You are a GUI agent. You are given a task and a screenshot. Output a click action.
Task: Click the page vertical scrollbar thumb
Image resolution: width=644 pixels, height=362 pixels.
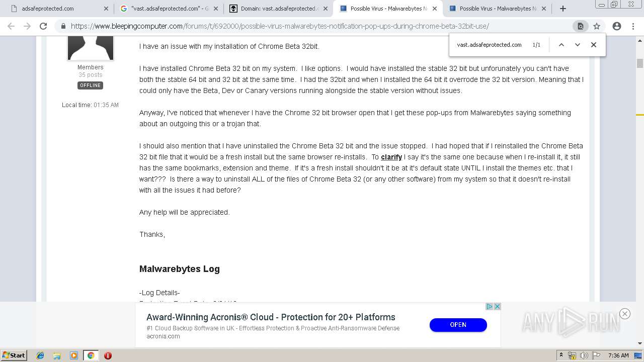640,63
